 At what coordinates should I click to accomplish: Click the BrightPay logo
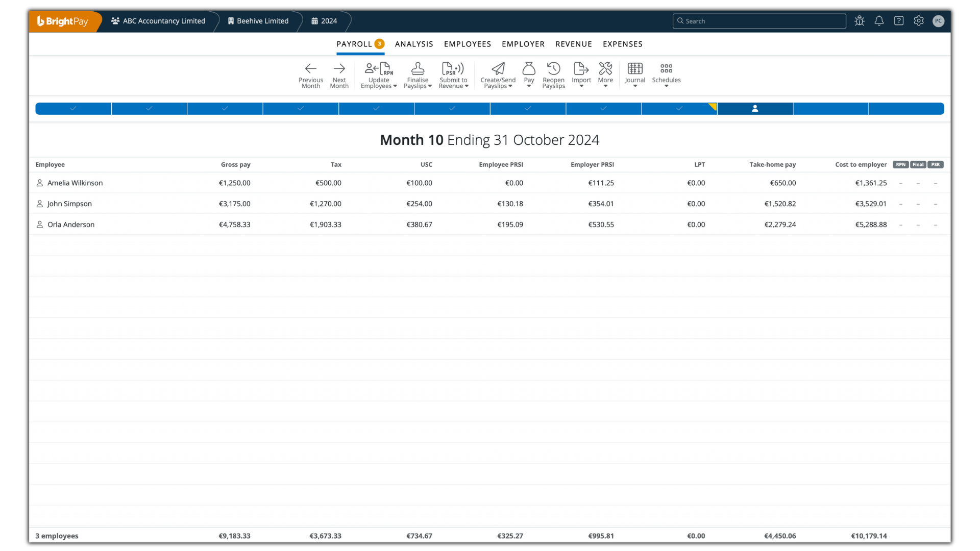coord(63,21)
